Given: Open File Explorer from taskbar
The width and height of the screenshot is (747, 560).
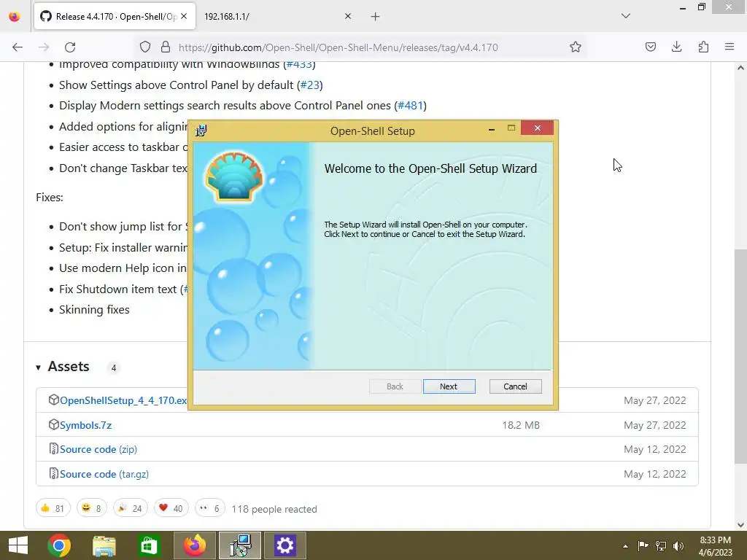Looking at the screenshot, I should [x=104, y=545].
